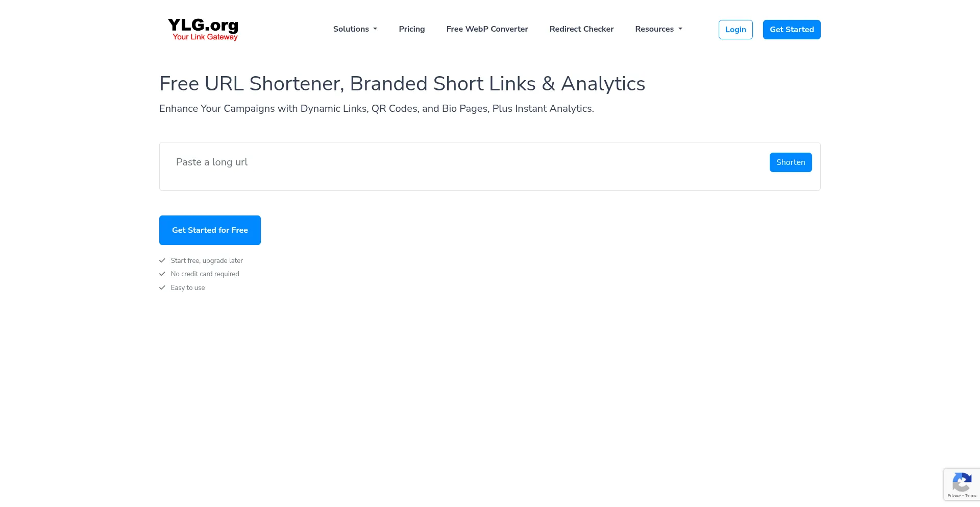Expand the Resources dropdown menu
Image resolution: width=980 pixels, height=507 pixels.
point(658,29)
